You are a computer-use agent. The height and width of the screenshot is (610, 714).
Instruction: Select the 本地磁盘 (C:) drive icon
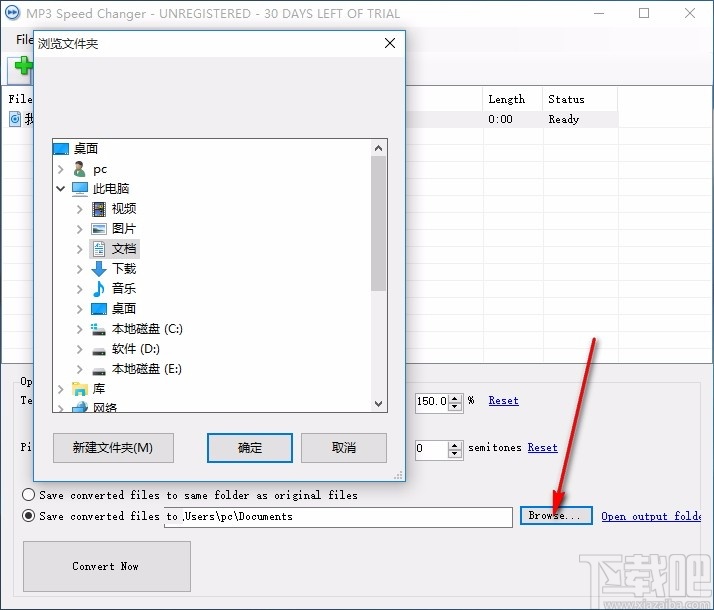pyautogui.click(x=98, y=329)
